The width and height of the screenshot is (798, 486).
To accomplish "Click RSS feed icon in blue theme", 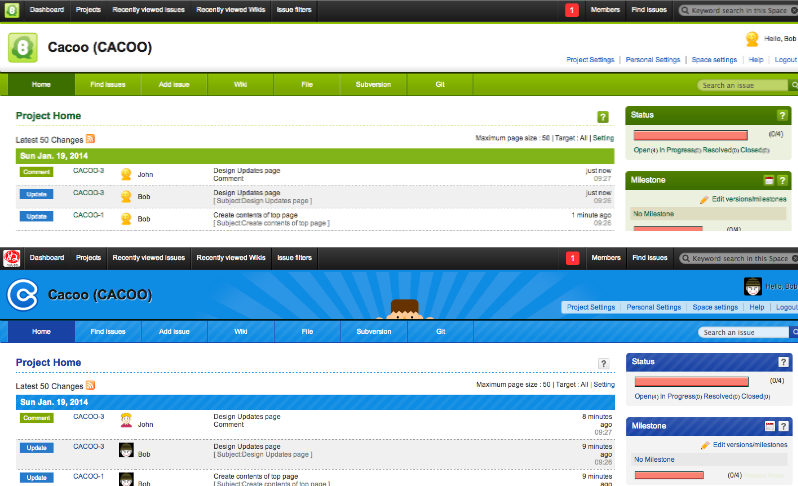I will coord(91,385).
